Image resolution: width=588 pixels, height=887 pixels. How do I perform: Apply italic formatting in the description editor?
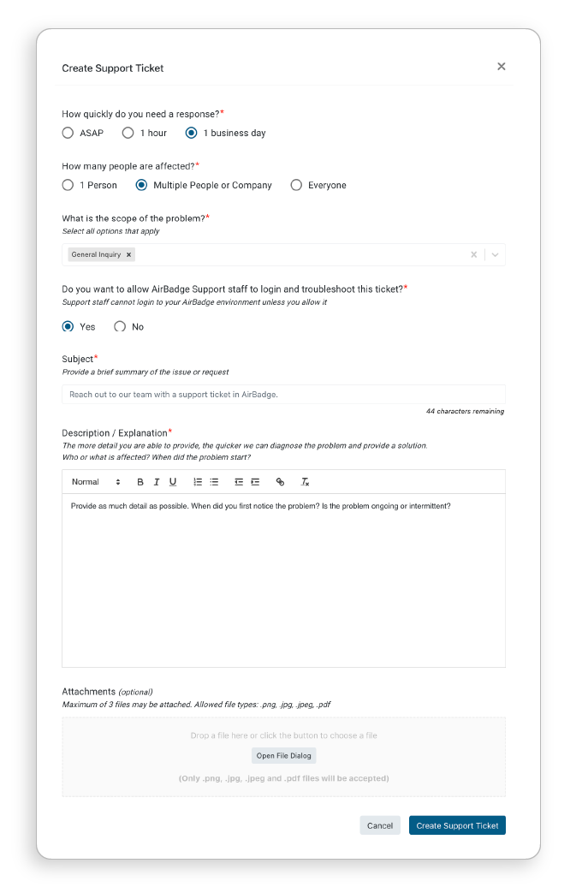(157, 481)
